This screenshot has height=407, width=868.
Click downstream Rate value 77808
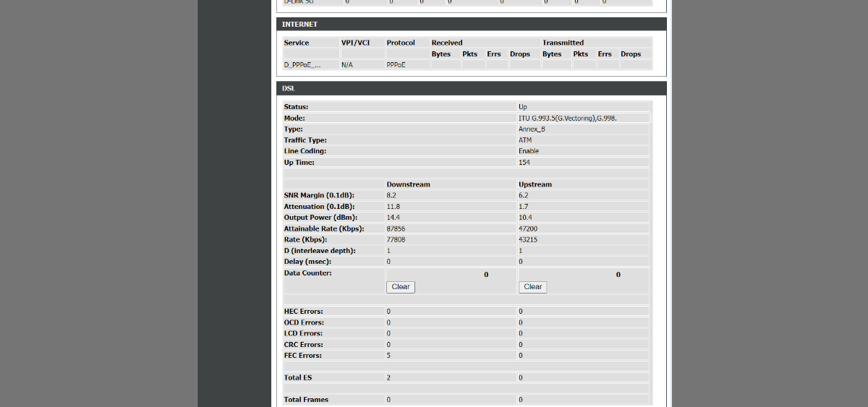click(396, 239)
